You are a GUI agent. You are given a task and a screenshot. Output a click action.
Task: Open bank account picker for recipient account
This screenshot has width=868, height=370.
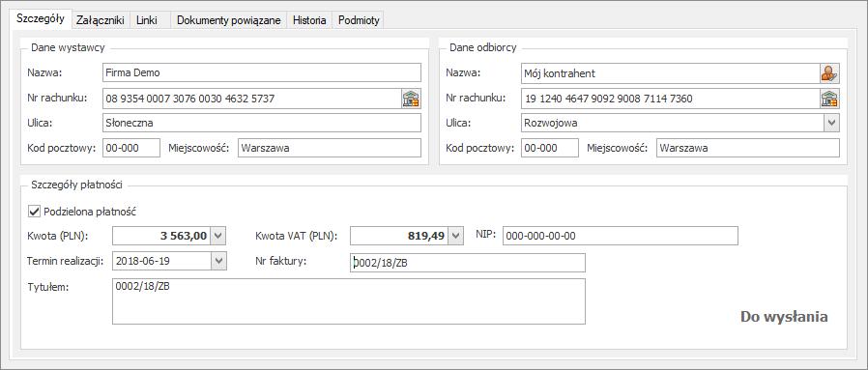[x=829, y=99]
